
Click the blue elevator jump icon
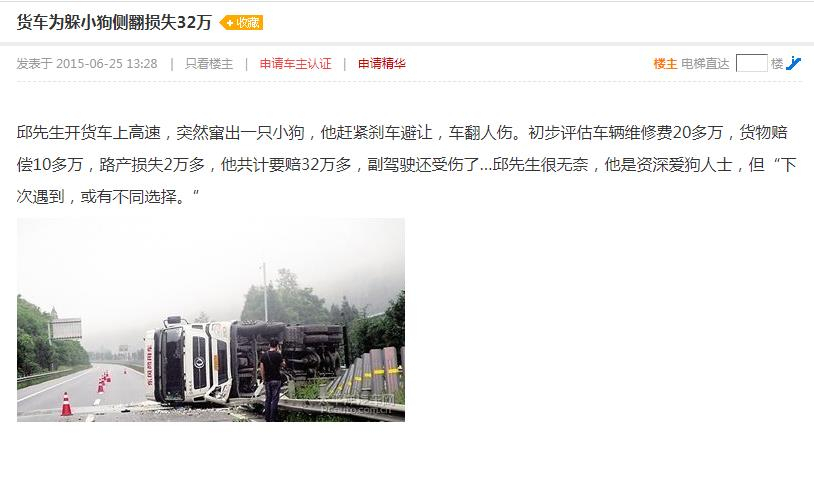point(793,63)
